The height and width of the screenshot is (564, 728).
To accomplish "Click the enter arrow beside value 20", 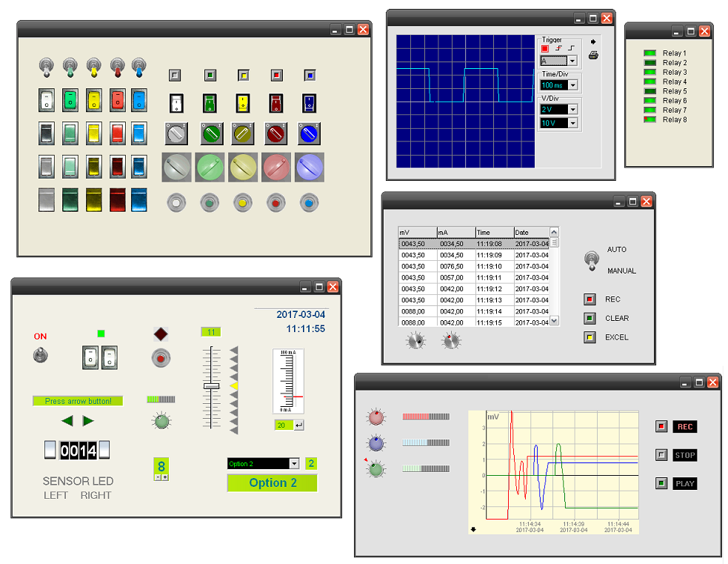I will click(x=298, y=425).
